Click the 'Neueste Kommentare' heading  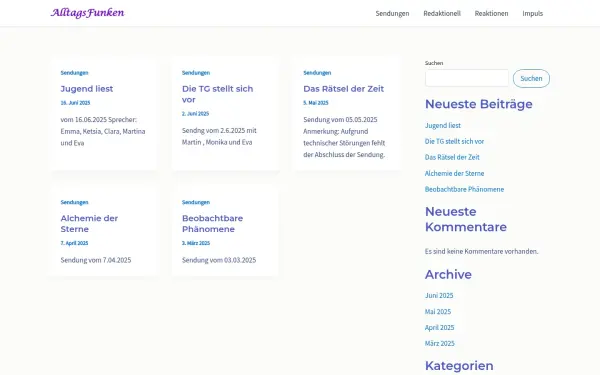click(x=466, y=219)
